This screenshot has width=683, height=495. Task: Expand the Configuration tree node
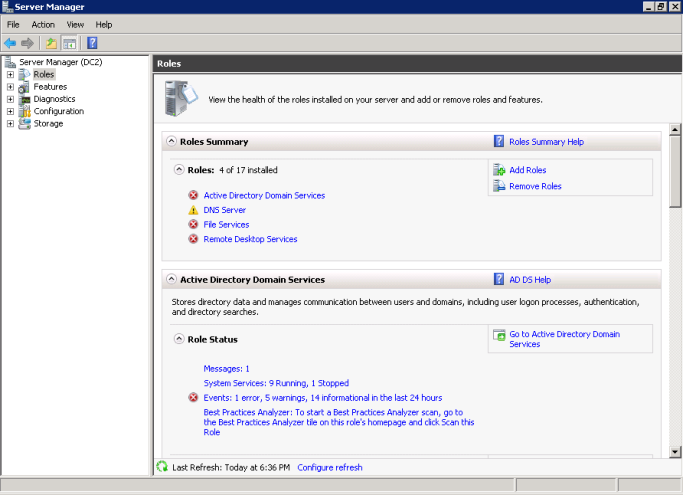pyautogui.click(x=10, y=111)
